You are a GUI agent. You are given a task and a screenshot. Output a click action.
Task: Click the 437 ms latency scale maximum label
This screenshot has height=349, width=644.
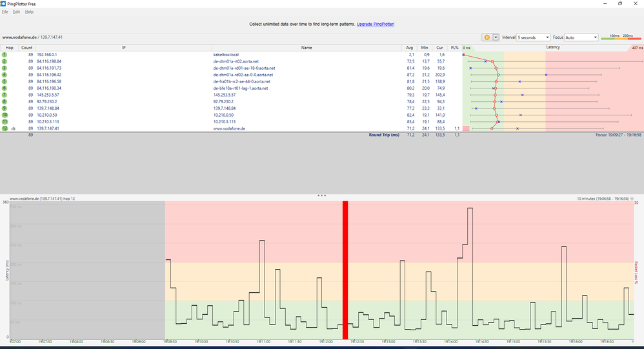pos(638,48)
